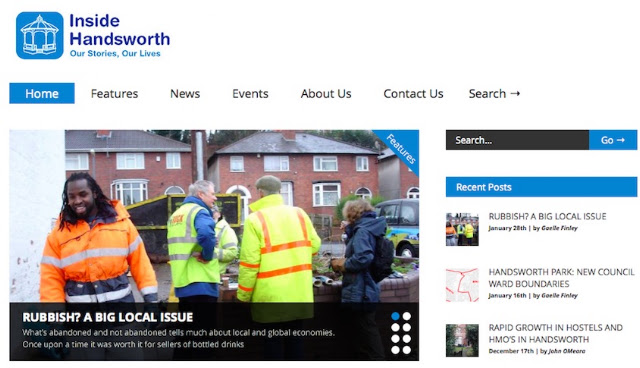Click the slider excerpt about abandoned items and economies
The image size is (640, 368).
(x=178, y=338)
